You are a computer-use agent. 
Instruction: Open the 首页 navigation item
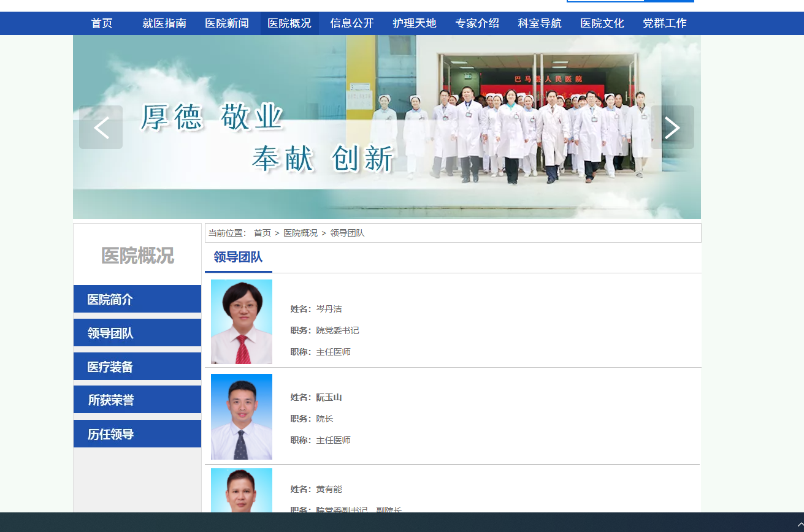tap(102, 23)
